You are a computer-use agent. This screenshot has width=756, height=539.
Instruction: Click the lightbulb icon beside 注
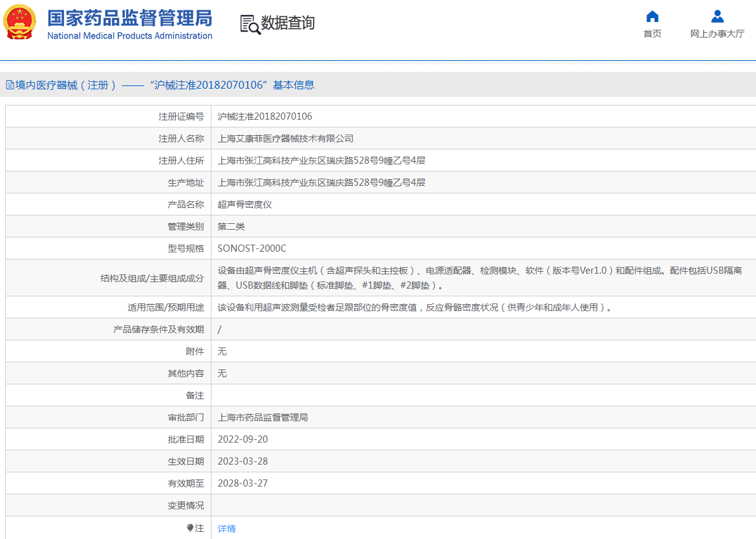pos(189,528)
